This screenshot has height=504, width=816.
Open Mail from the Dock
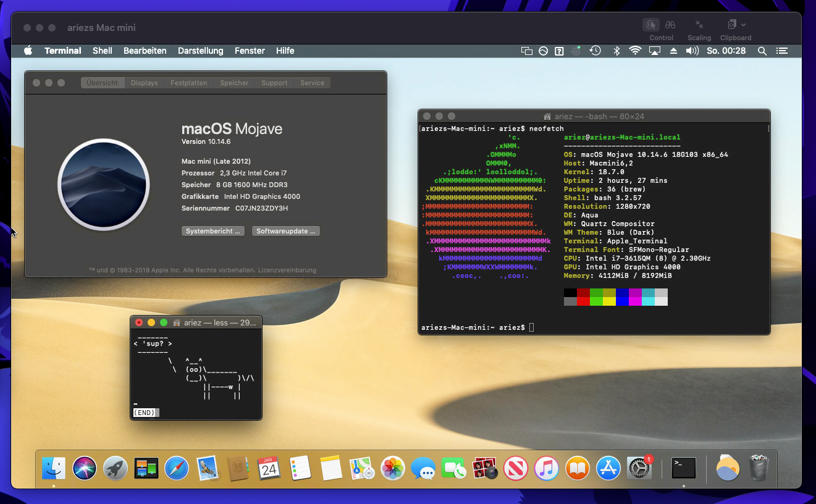[x=208, y=468]
